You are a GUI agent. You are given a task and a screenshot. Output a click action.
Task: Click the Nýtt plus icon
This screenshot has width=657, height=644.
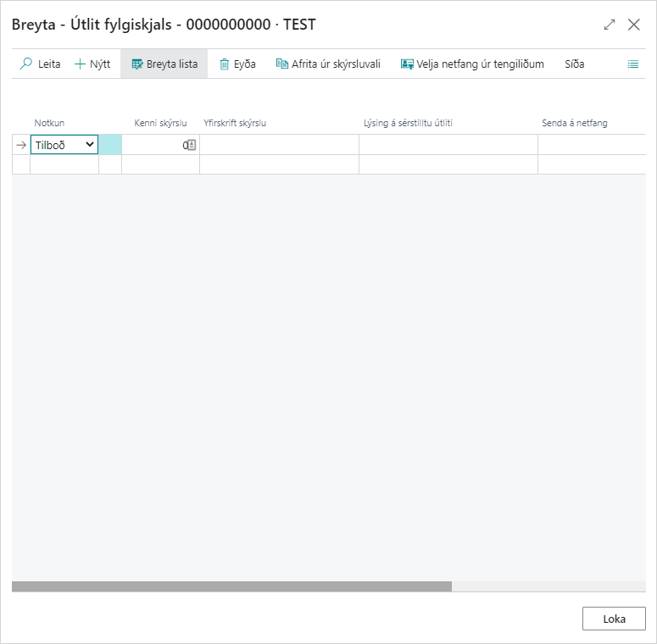coord(81,64)
